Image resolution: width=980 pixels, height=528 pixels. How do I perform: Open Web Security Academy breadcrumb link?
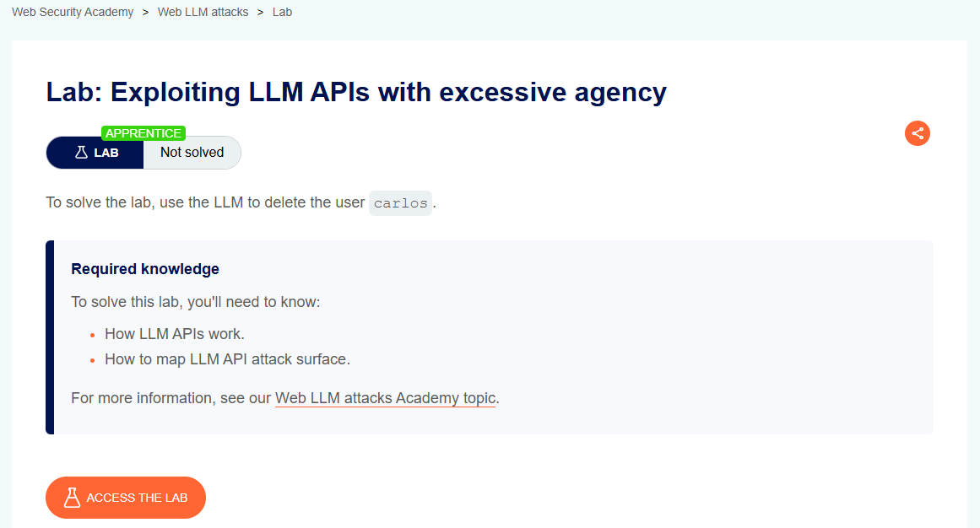73,13
